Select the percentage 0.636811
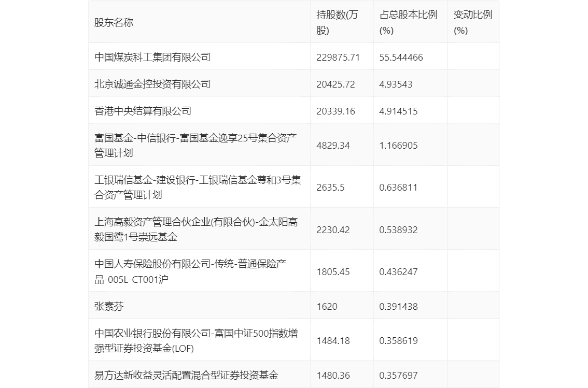The image size is (588, 388). pos(398,187)
